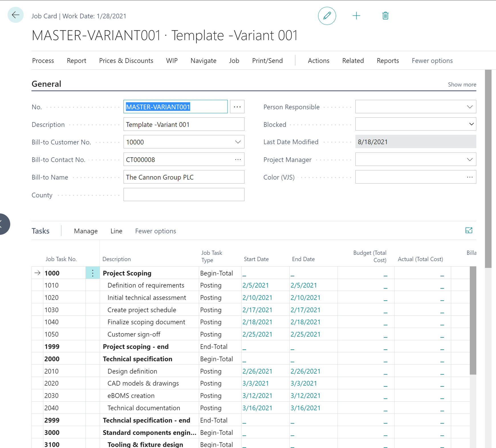The height and width of the screenshot is (448, 496).
Task: Expand Tasks section to full-page view icon
Action: click(469, 231)
